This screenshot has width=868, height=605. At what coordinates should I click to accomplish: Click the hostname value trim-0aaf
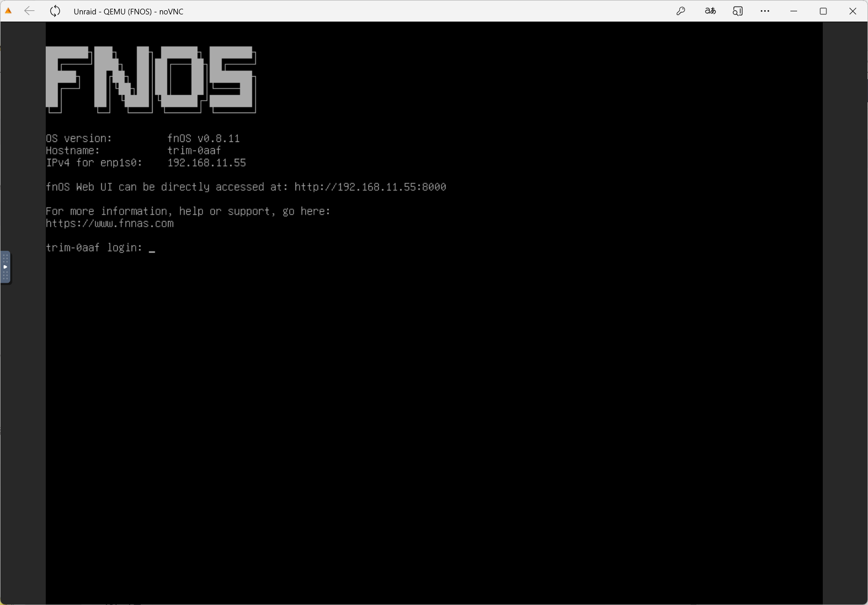click(x=194, y=151)
